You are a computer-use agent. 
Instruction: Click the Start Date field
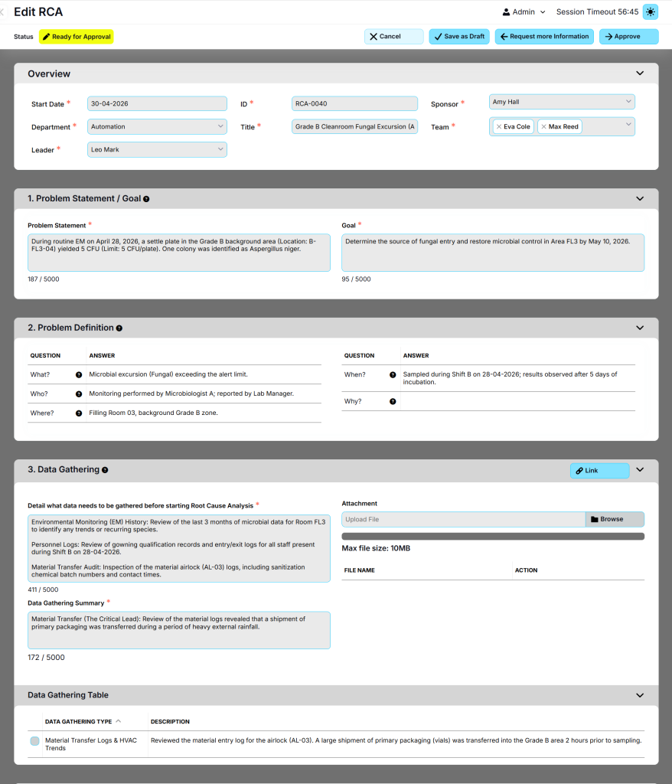coord(157,103)
